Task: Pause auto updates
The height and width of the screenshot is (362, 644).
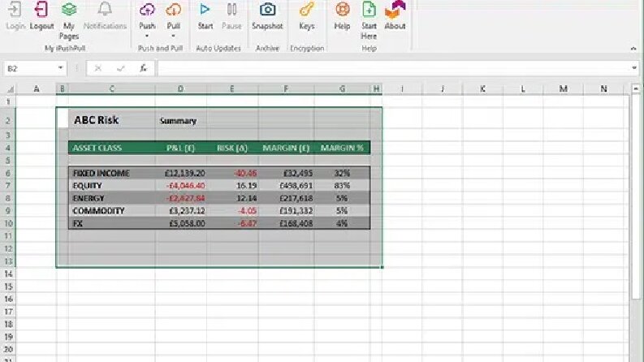Action: (231, 10)
